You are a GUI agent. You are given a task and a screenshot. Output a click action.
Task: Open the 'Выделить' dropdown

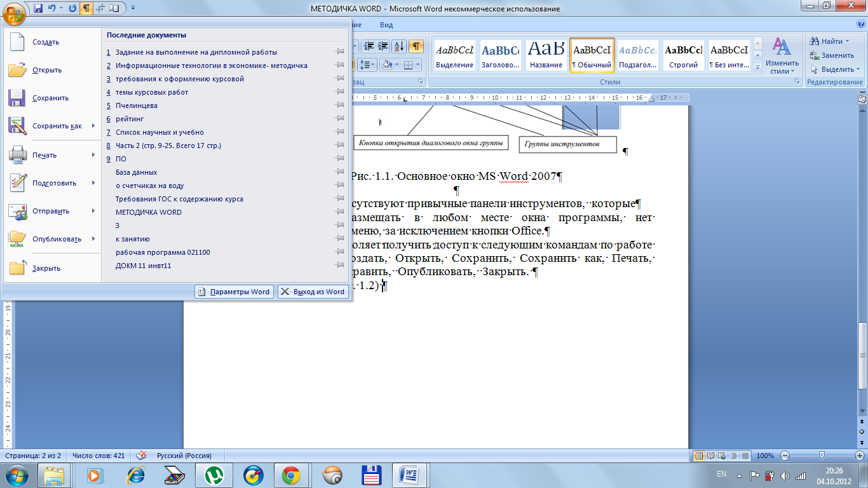[836, 69]
